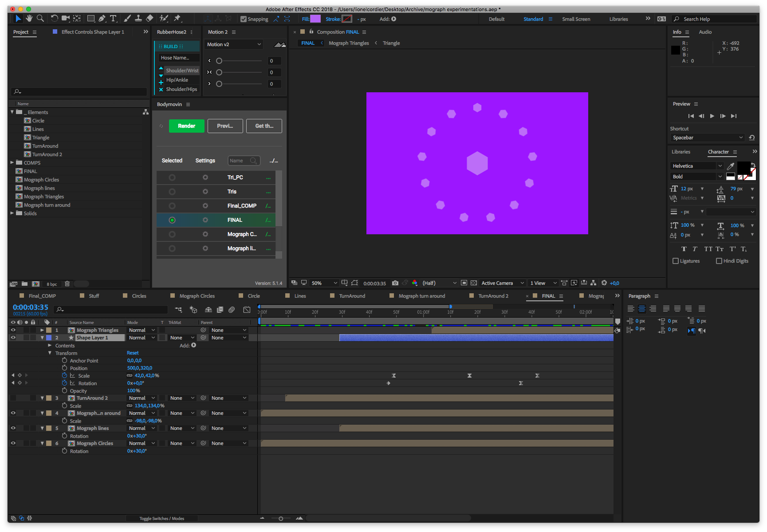767x532 pixels.
Task: Select the Hand tool
Action: pos(29,18)
